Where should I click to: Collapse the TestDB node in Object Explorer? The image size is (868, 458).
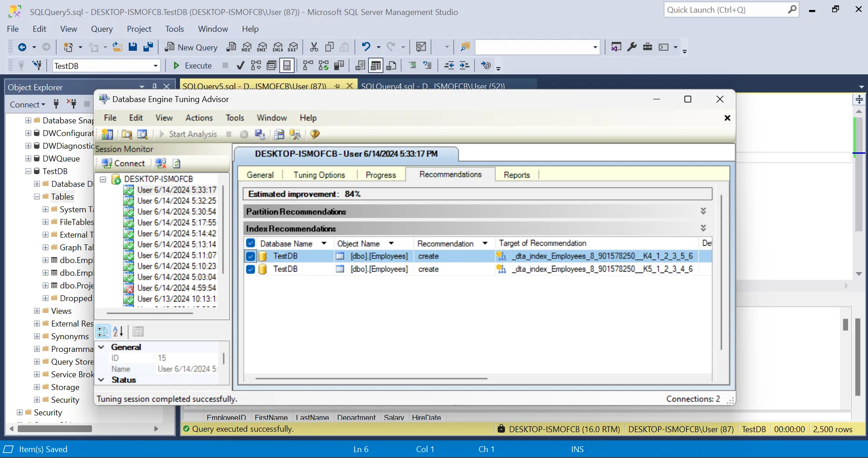pyautogui.click(x=28, y=171)
